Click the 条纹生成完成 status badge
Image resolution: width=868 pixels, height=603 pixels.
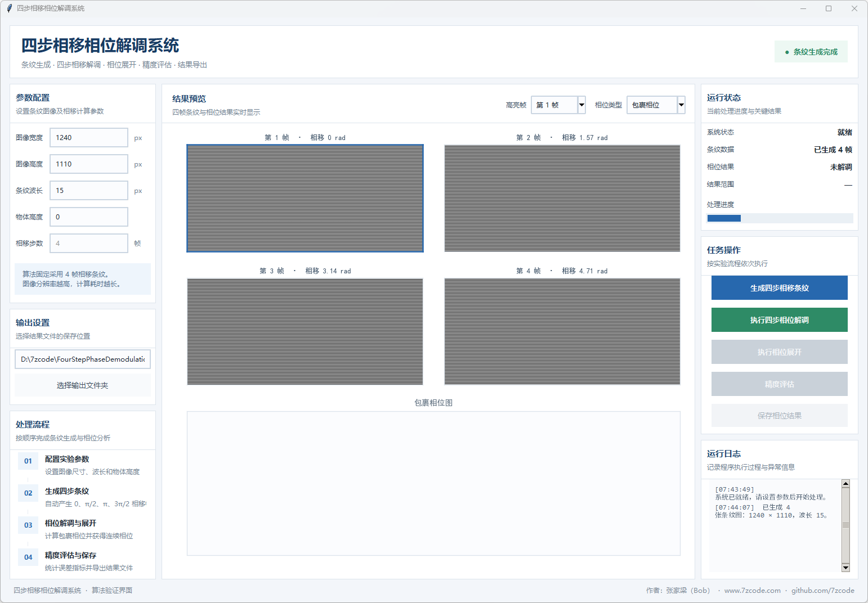click(x=811, y=52)
